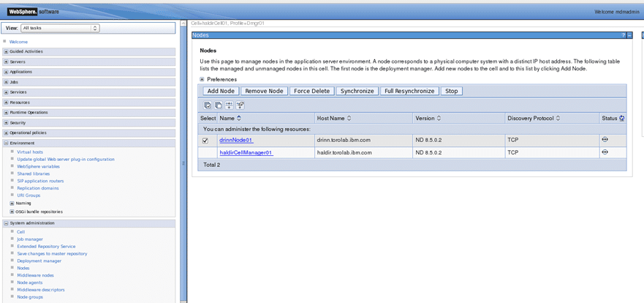644x303 pixels.
Task: Open Nodes link in navigation
Action: point(23,268)
